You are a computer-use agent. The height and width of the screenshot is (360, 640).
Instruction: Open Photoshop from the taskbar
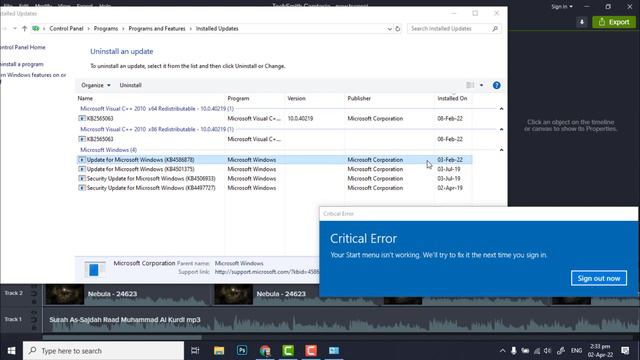point(242,351)
